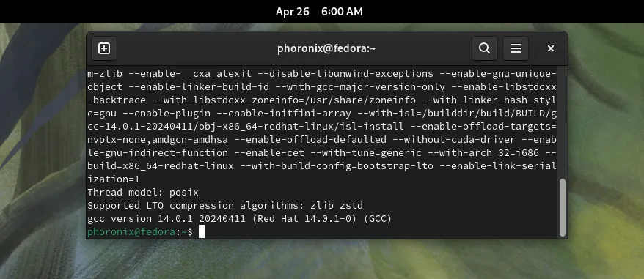Viewport: 644px width, 279px height.
Task: Open the hamburger main menu
Action: (516, 48)
